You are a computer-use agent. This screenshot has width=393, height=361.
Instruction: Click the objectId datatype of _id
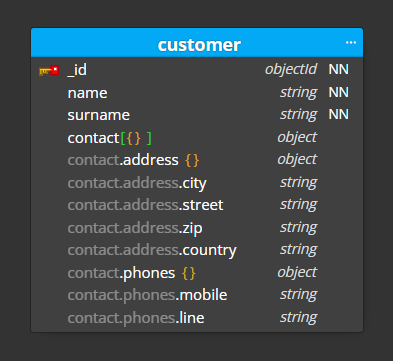(291, 69)
